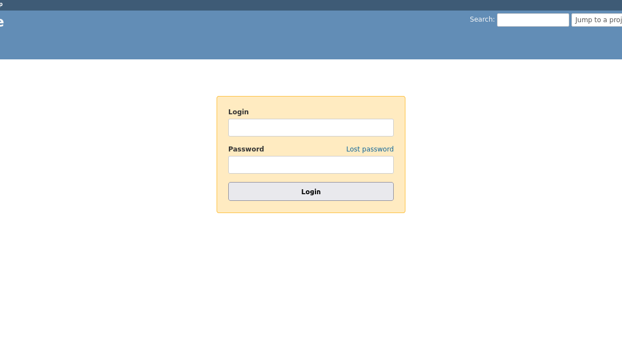Focus the Password input field
This screenshot has width=622, height=364.
310,165
